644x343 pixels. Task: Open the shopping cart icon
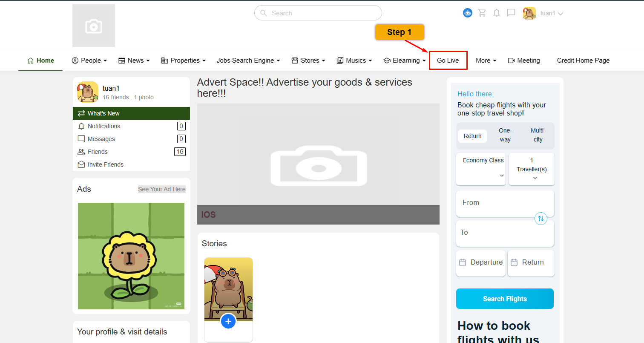[482, 13]
